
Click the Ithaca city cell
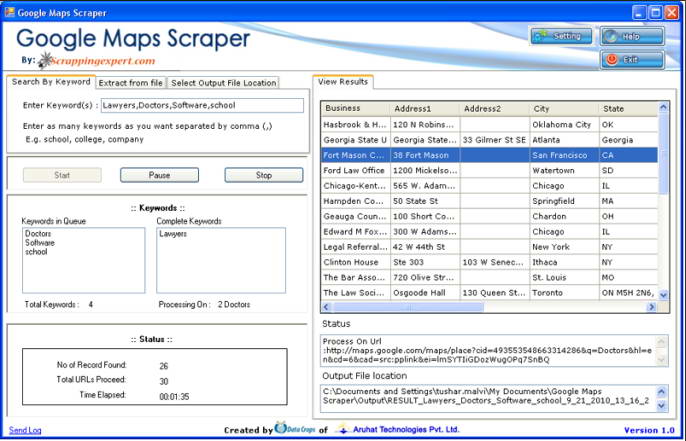tap(564, 262)
